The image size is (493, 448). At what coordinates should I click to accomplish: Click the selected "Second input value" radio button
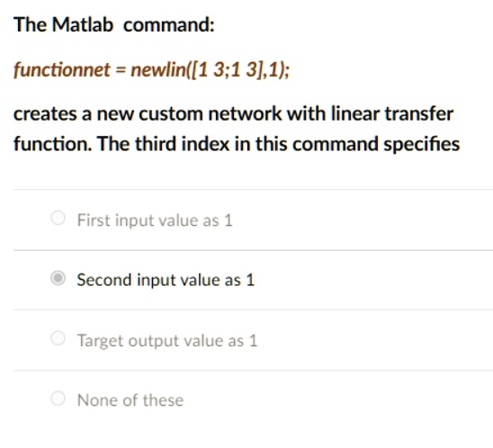pos(58,278)
